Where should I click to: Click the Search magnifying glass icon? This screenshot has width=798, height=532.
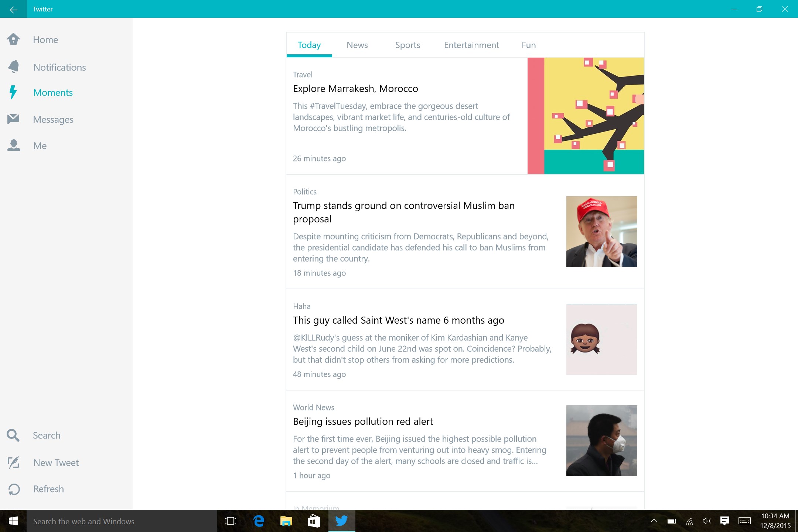tap(13, 435)
